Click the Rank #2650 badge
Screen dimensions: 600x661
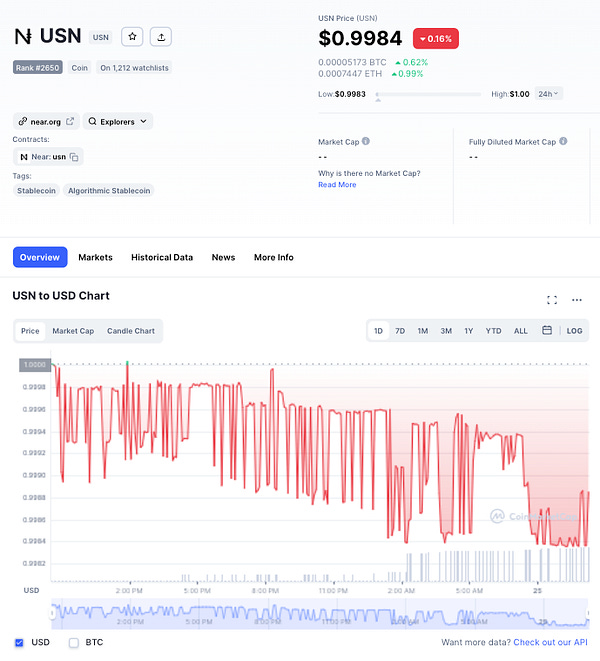point(38,67)
